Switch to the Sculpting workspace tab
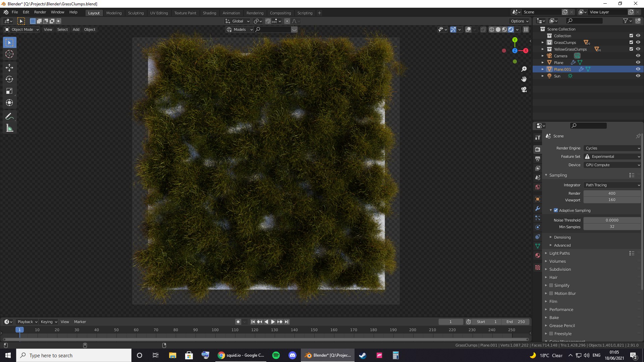Viewport: 644px width, 362px height. pos(136,13)
